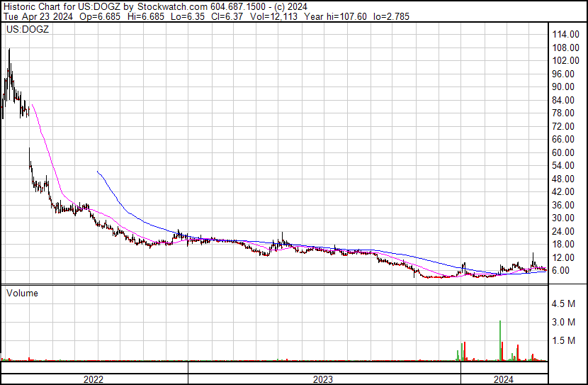Viewport: 588px width, 385px height.
Task: Click the 60.00 price axis label
Action: click(567, 152)
